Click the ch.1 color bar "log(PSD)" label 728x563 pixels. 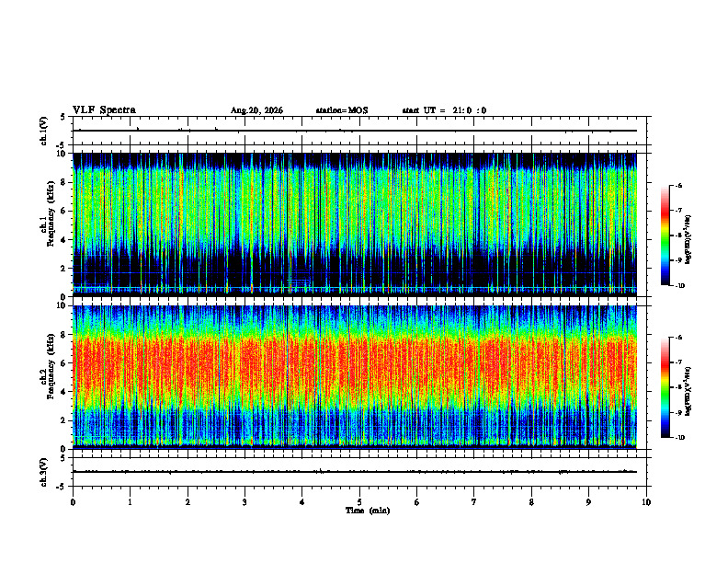pos(688,240)
